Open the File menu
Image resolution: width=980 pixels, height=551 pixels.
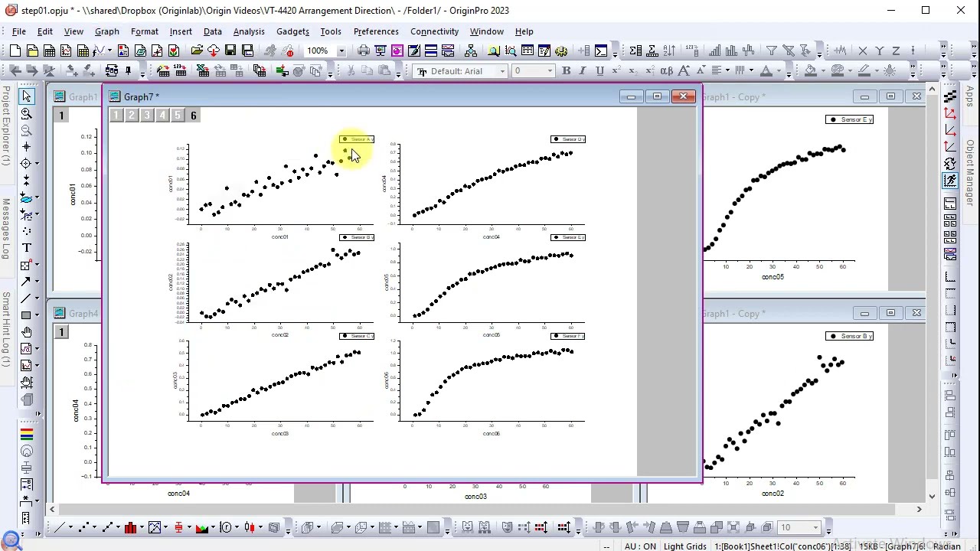tap(18, 31)
